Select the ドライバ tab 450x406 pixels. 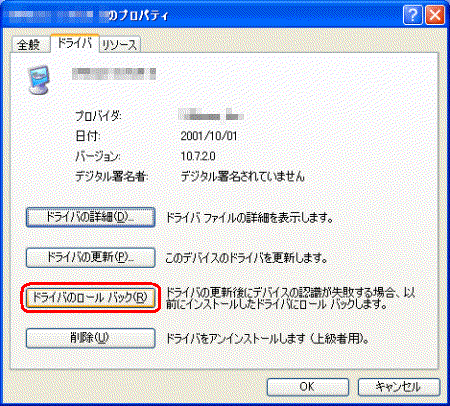point(75,43)
